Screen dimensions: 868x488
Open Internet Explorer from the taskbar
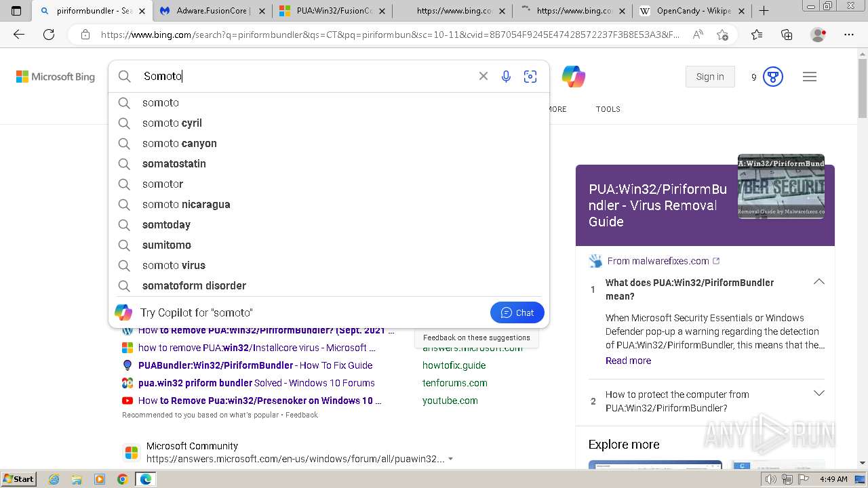coord(54,479)
